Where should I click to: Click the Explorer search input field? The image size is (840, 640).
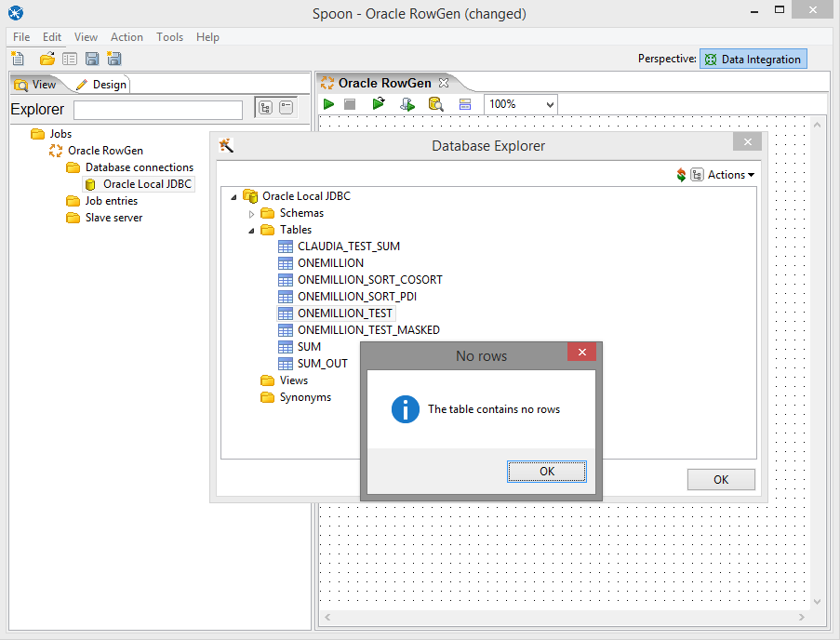158,110
